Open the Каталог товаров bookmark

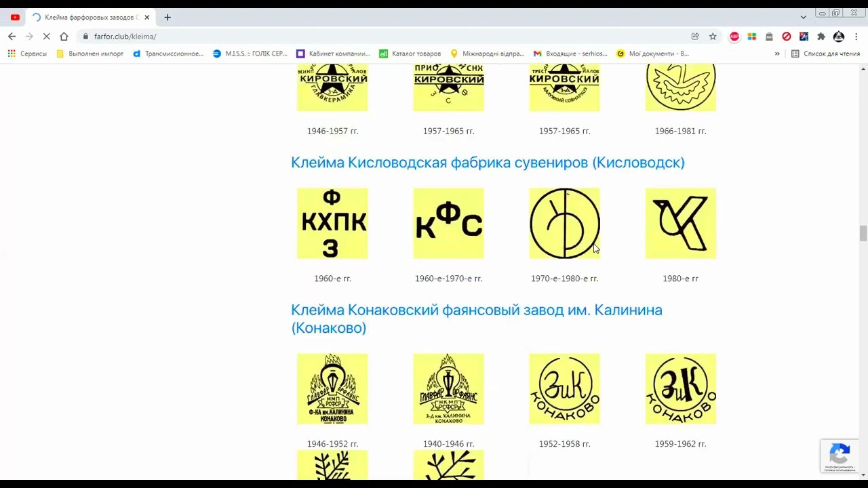click(410, 54)
